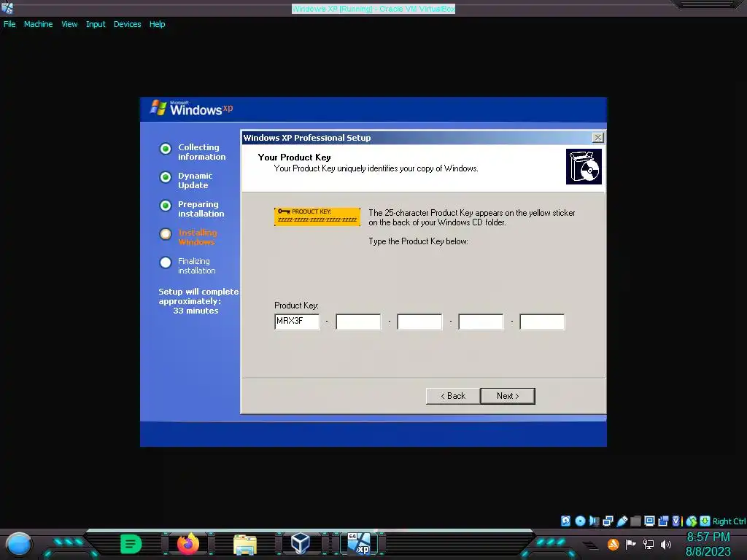The image size is (747, 560).
Task: Click the Next button in setup
Action: 508,396
